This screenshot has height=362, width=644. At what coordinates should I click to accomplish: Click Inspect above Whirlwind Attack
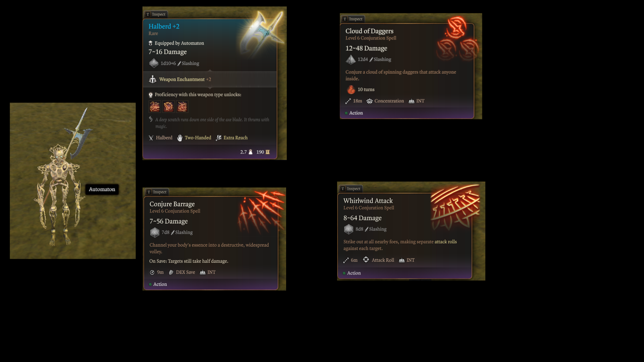point(351,189)
